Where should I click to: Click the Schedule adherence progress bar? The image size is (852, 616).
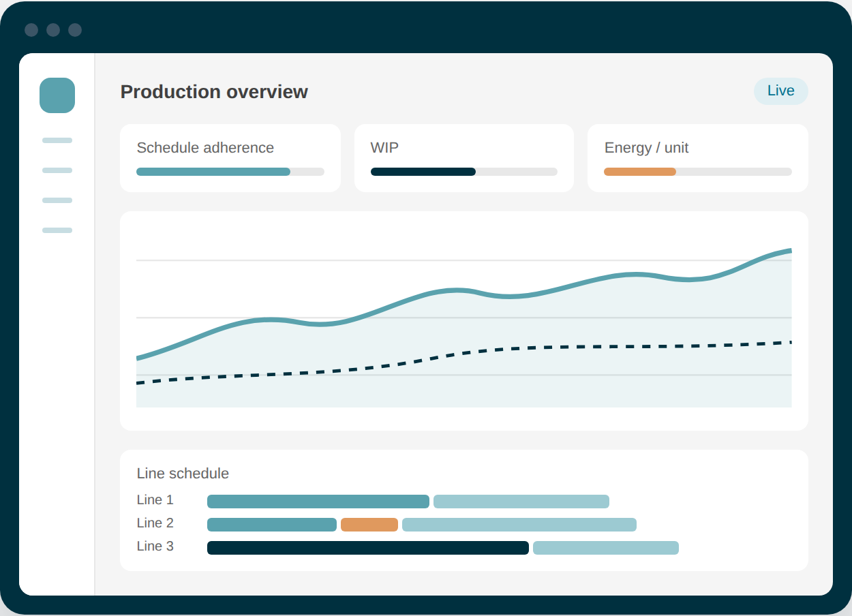pos(230,172)
